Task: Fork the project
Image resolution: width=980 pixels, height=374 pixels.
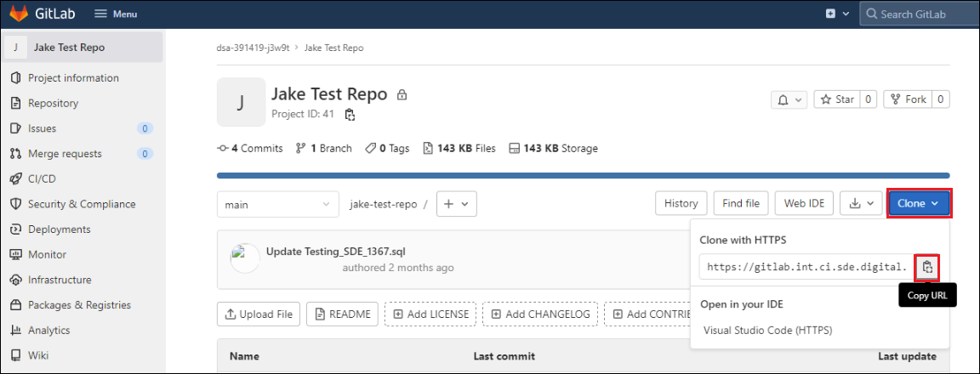Action: [x=909, y=99]
